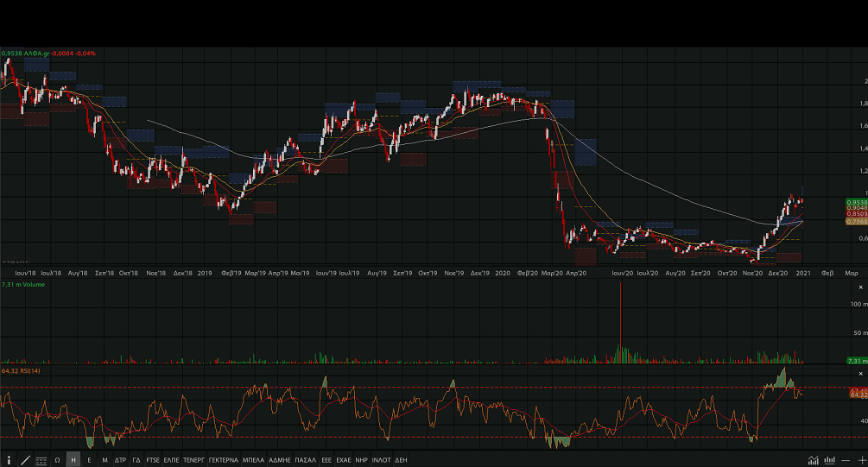Open the data table list icon
Screen dimensions: 868x467
[x=41, y=460]
